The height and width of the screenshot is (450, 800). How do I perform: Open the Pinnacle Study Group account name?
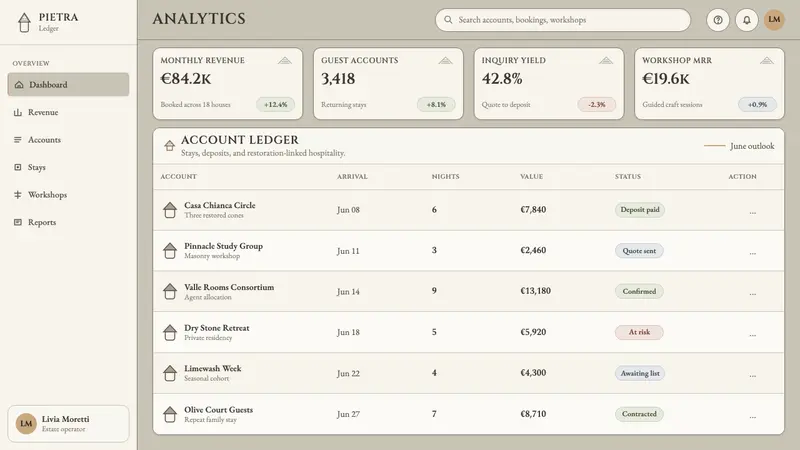223,246
